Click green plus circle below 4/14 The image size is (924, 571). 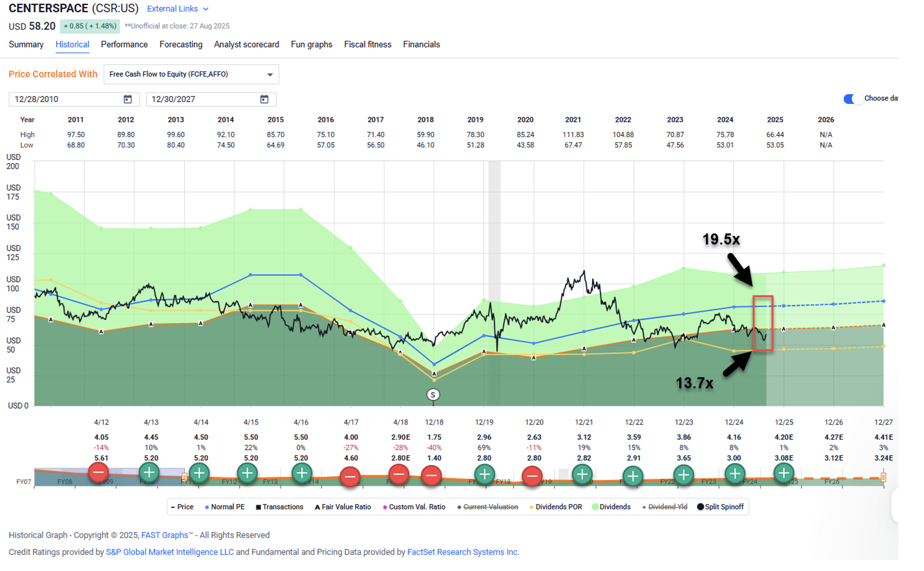199,473
